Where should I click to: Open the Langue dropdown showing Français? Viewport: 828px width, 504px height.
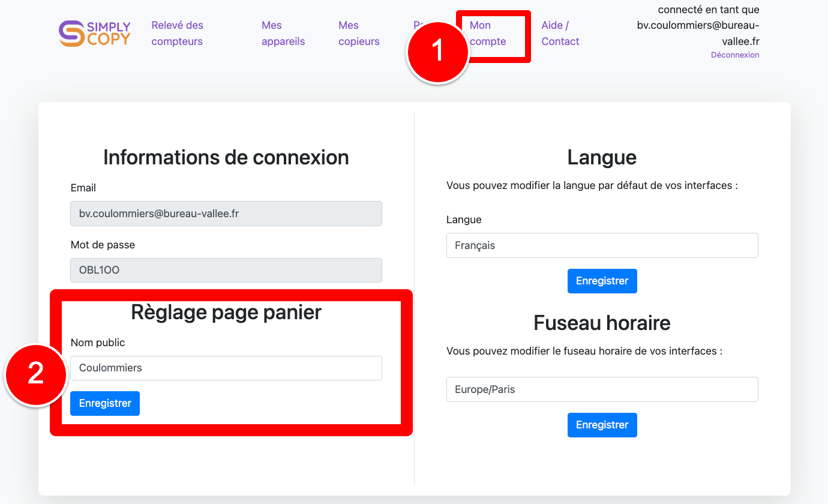pos(602,245)
